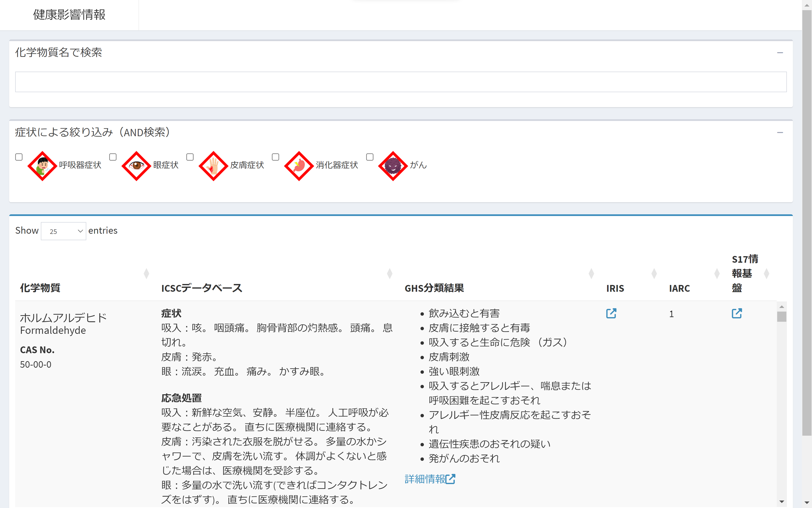Click the CAS number 50-00-0

36,365
